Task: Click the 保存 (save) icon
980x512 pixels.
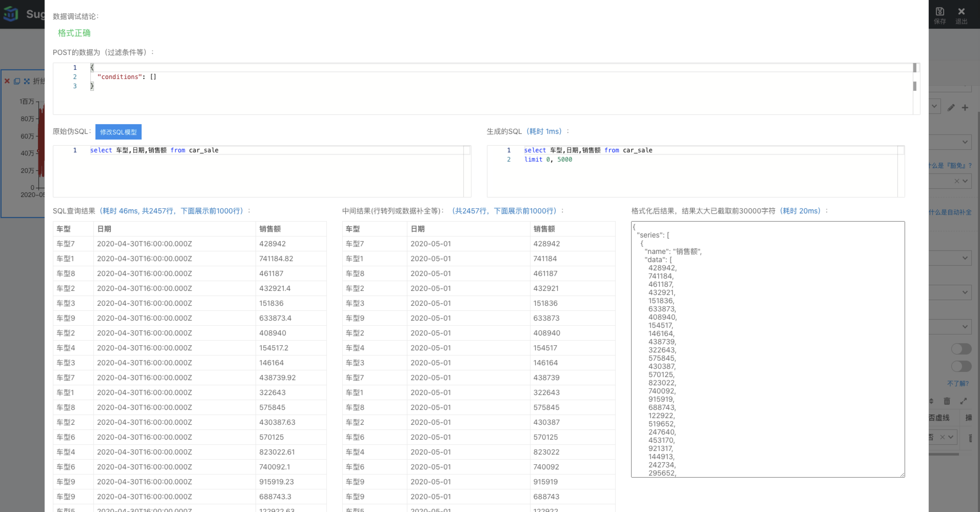Action: (x=940, y=12)
